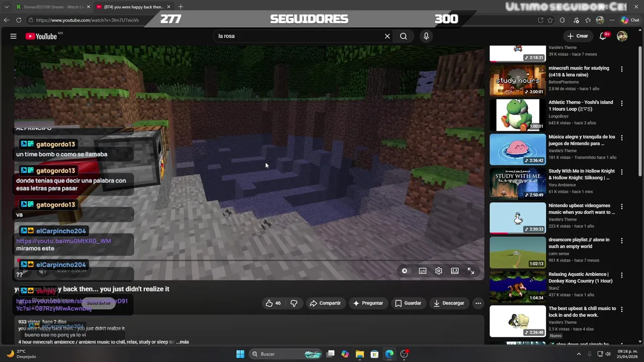This screenshot has width=644, height=362.
Task: Click the Preguntar button
Action: (x=368, y=303)
